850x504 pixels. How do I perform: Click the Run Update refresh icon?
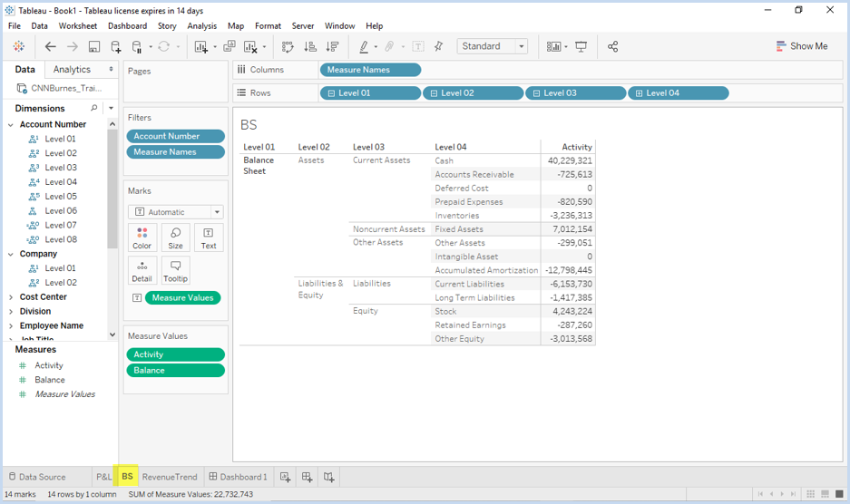tap(163, 46)
